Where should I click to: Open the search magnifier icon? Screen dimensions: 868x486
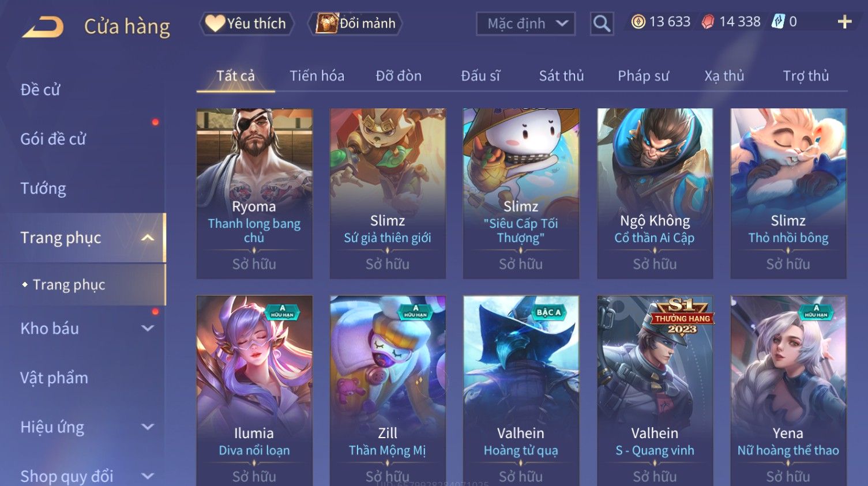pyautogui.click(x=602, y=24)
